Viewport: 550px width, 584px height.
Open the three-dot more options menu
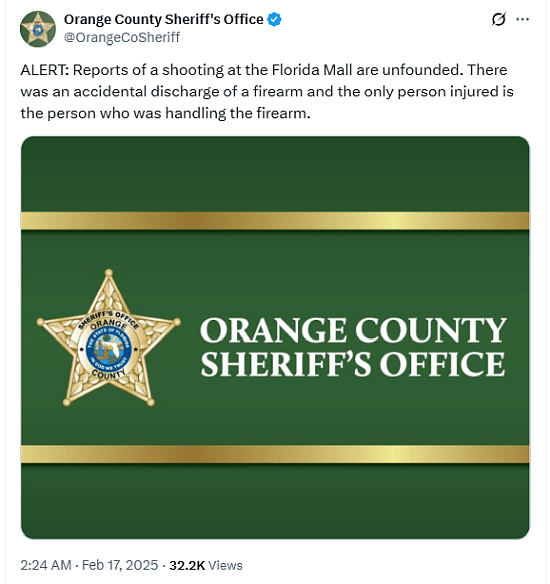522,19
